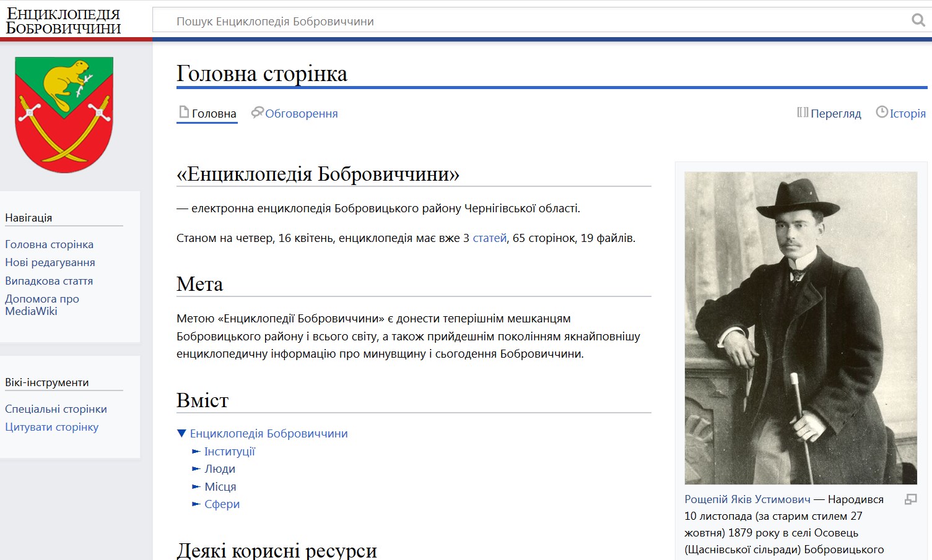Expand the Люди tree branch
The image size is (932, 560).
point(196,468)
